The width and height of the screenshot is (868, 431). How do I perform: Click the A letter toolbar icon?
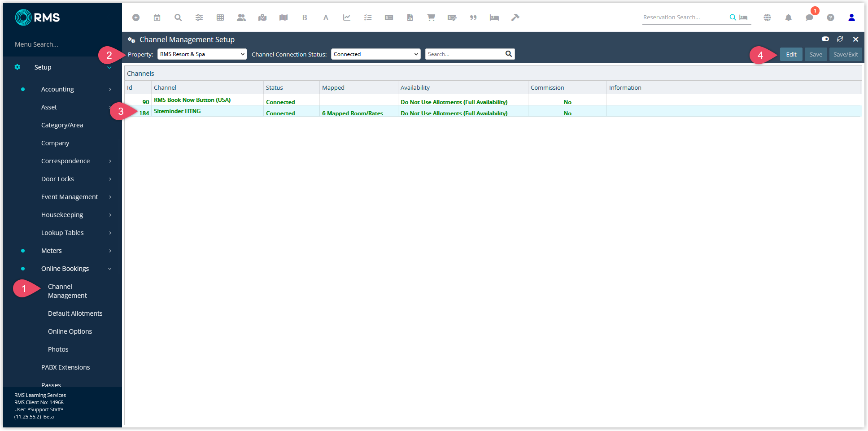pyautogui.click(x=326, y=17)
